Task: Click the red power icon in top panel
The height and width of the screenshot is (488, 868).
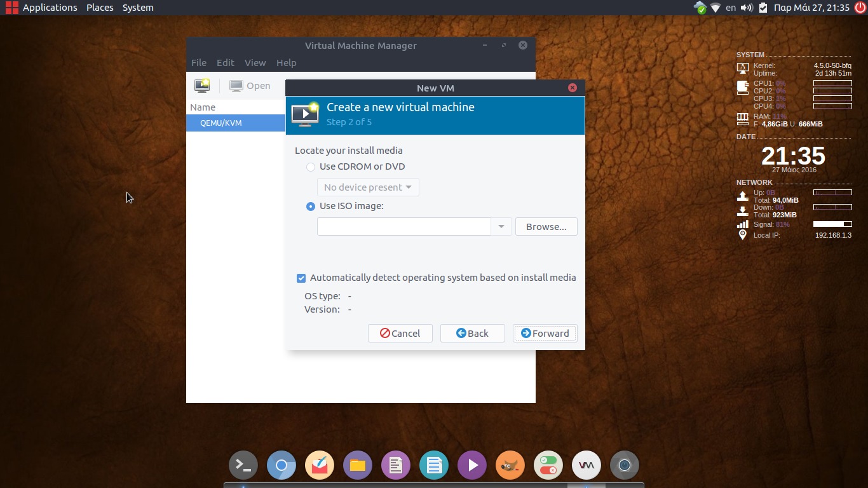Action: coord(860,8)
